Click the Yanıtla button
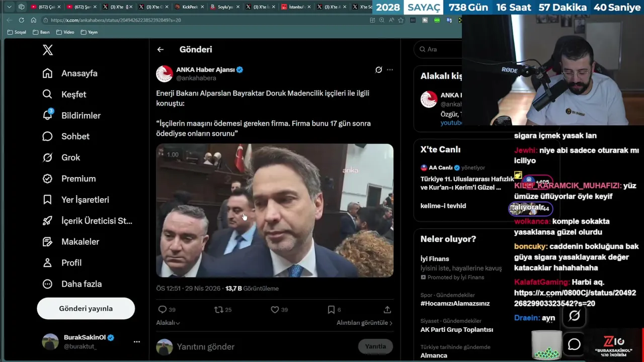This screenshot has height=362, width=644. 375,346
